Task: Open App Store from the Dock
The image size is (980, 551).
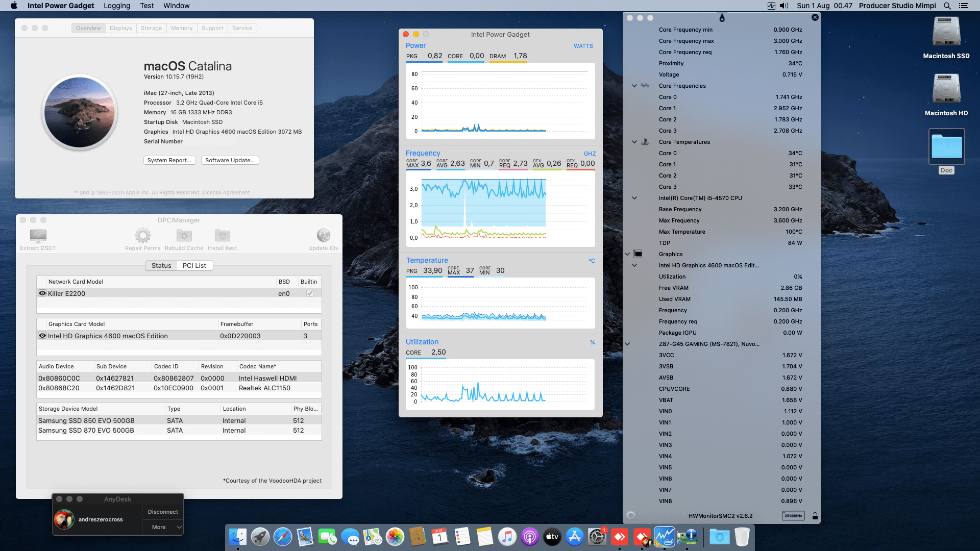Action: (x=575, y=537)
